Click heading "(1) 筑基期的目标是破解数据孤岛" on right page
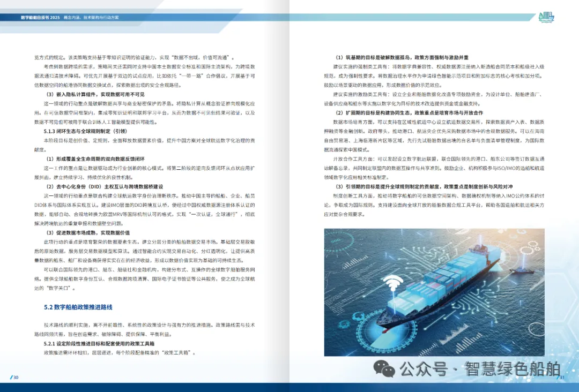This screenshot has height=392, width=579. pos(374,57)
